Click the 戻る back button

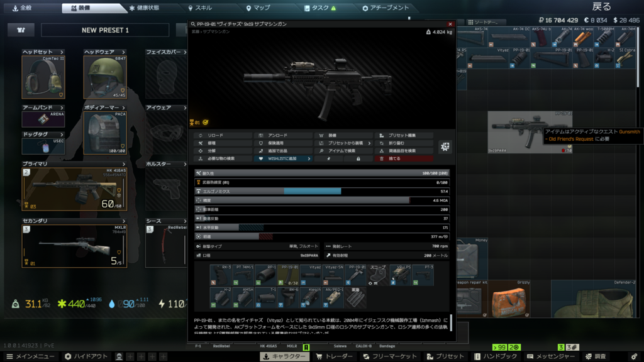[601, 6]
